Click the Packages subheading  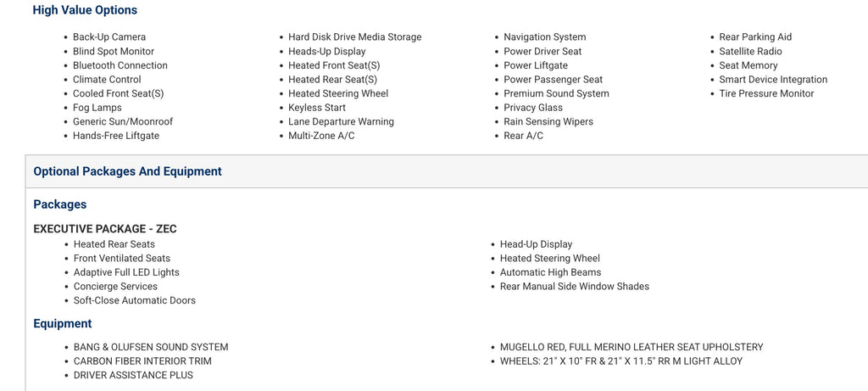[x=60, y=204]
